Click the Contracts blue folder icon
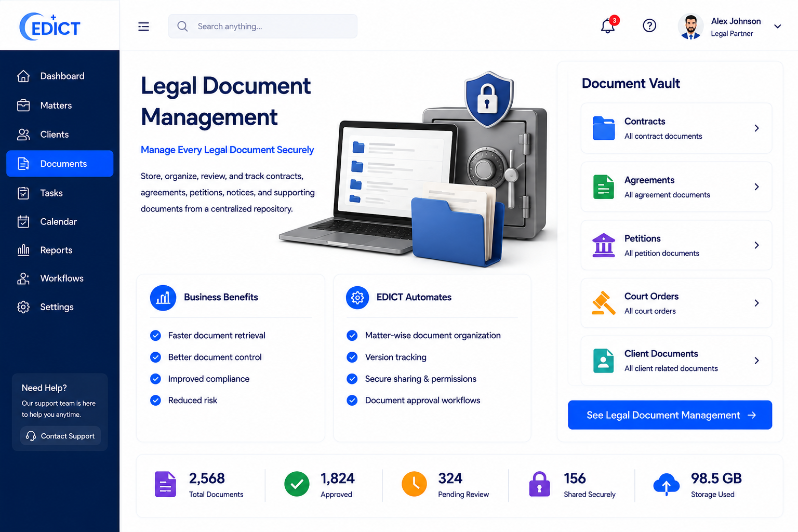This screenshot has width=798, height=532. [x=604, y=128]
